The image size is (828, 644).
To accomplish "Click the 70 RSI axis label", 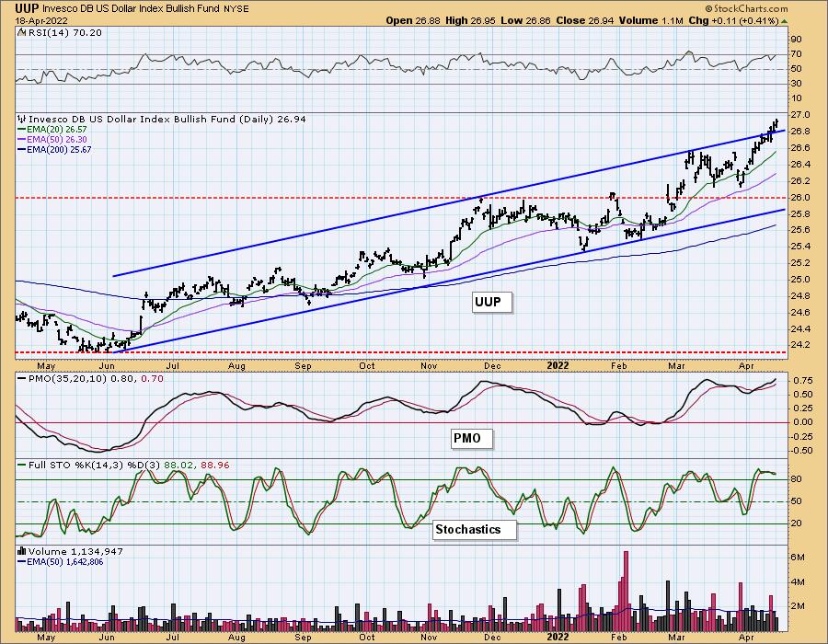I will point(796,54).
